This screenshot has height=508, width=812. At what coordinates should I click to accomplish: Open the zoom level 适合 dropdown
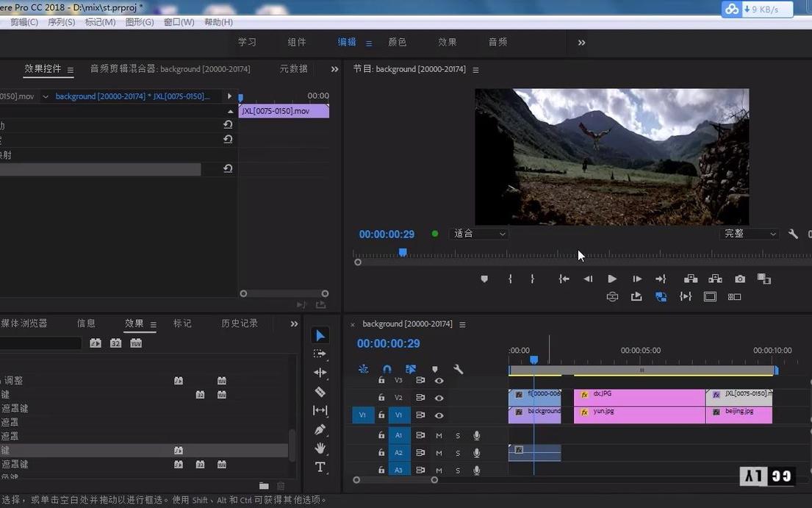(x=480, y=234)
